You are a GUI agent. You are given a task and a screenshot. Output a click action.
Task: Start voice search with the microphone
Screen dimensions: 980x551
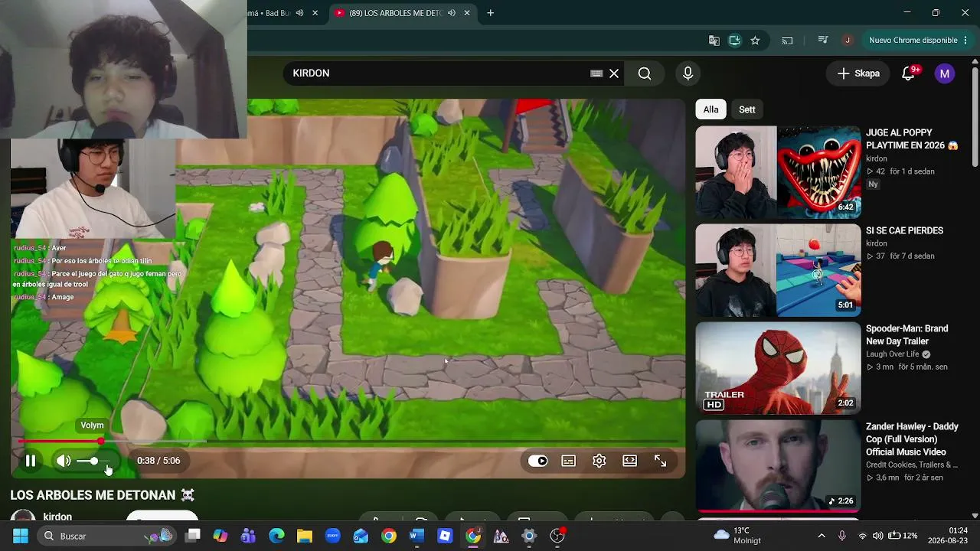pos(688,73)
